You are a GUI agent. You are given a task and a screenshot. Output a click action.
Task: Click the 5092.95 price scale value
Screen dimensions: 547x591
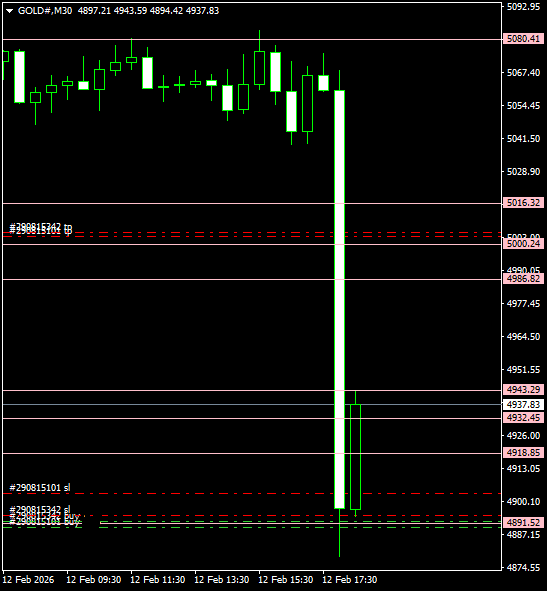(x=523, y=6)
